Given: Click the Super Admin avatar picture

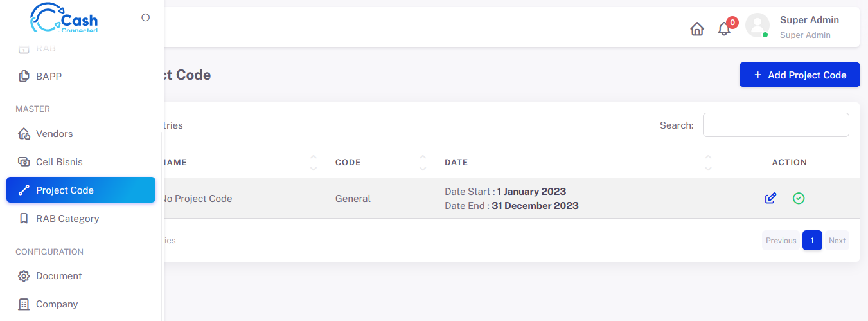Looking at the screenshot, I should [757, 26].
